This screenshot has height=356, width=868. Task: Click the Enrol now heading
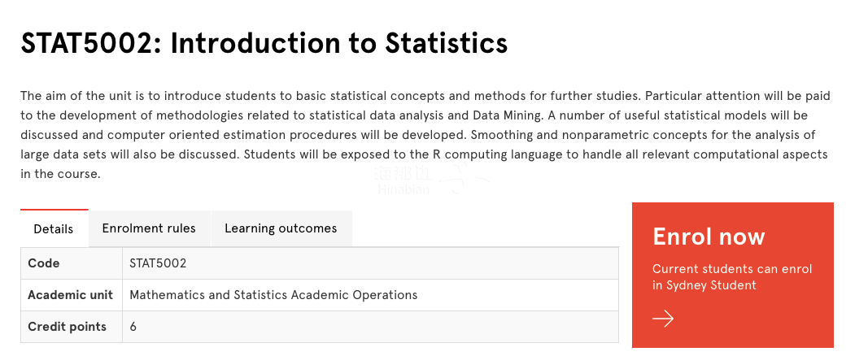pos(709,237)
